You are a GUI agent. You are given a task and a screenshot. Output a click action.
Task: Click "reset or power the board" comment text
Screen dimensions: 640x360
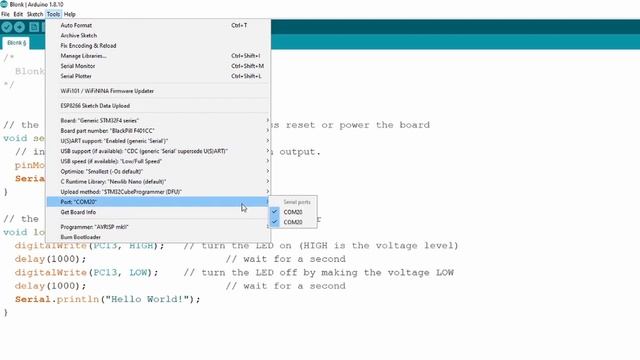coord(358,125)
